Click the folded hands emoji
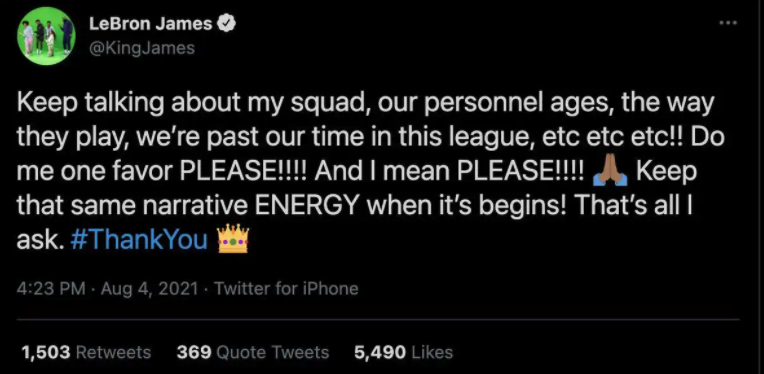 coord(610,171)
